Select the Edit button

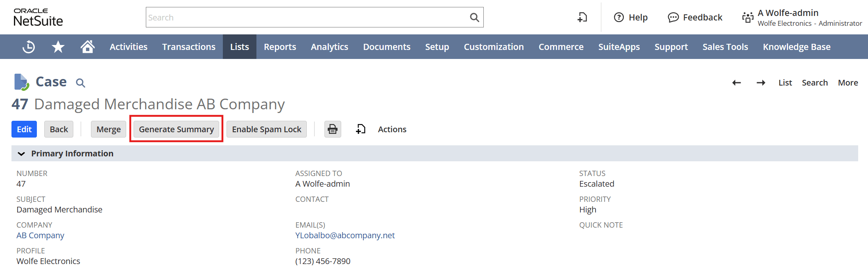pos(24,129)
